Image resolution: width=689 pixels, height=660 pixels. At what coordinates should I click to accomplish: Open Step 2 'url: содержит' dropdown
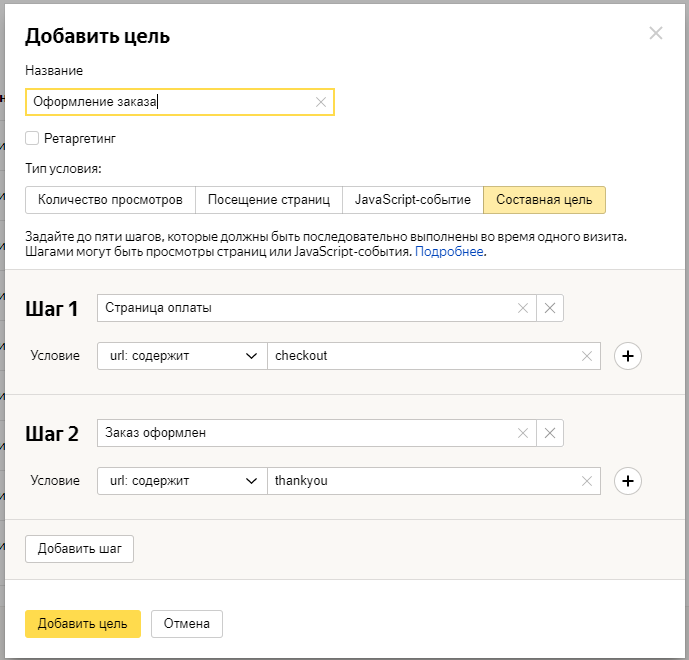[x=182, y=481]
